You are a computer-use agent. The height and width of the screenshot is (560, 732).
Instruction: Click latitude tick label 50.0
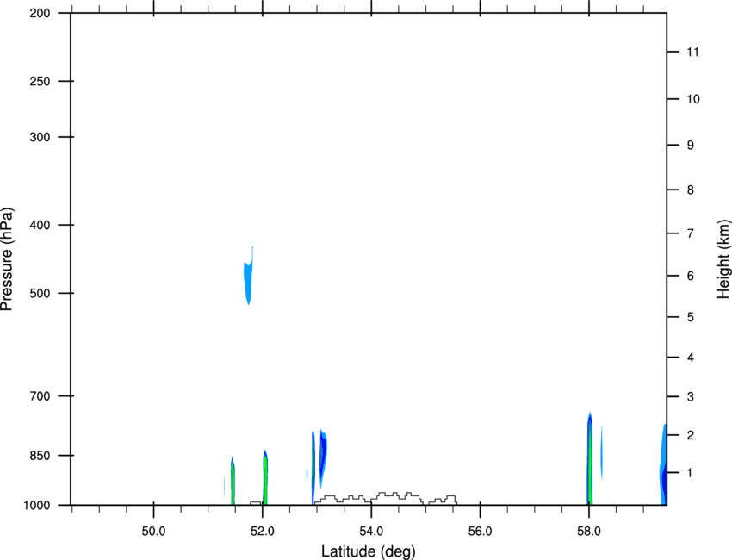(x=153, y=532)
